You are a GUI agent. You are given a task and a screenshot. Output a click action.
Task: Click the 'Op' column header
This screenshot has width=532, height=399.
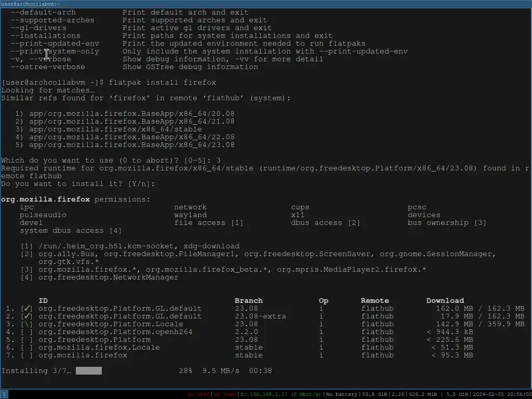[x=323, y=301]
